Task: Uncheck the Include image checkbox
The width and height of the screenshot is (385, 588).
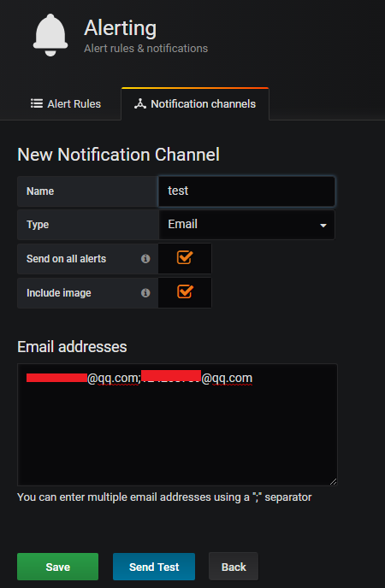Action: coord(185,291)
